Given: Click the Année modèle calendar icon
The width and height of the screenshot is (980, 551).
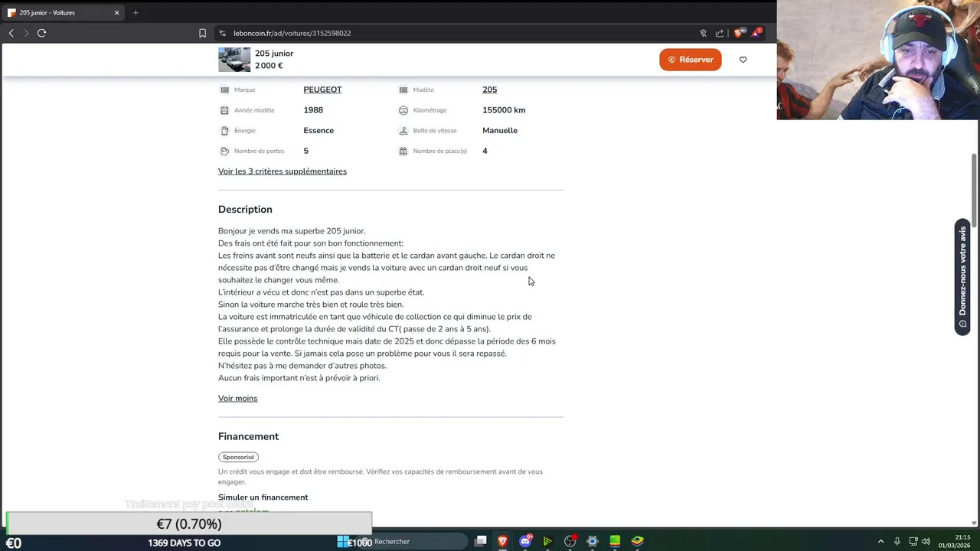Looking at the screenshot, I should (224, 110).
